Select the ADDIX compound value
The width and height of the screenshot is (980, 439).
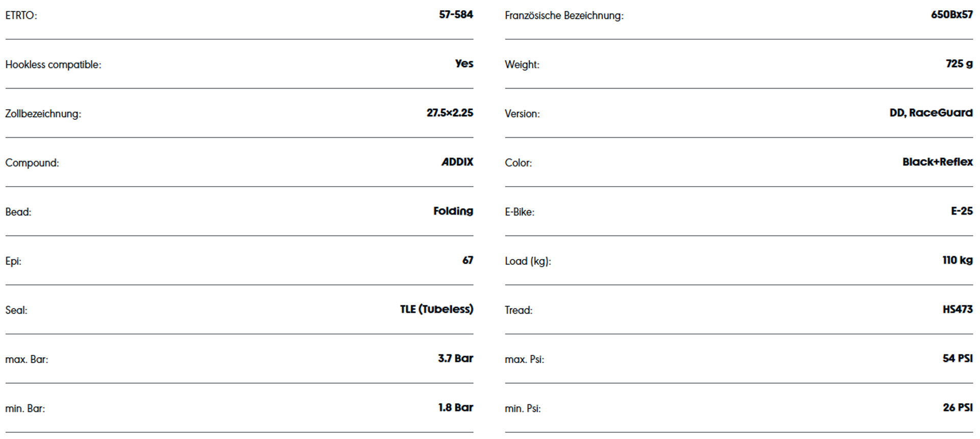457,162
